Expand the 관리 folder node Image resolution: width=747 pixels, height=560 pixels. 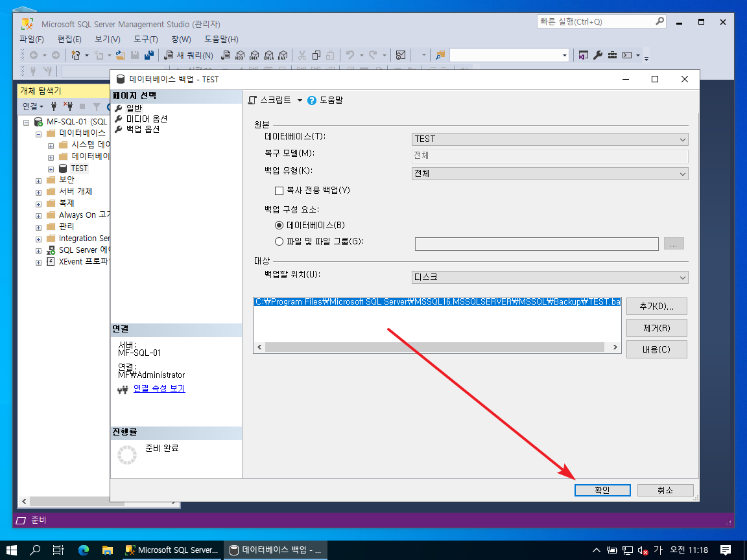tap(39, 227)
